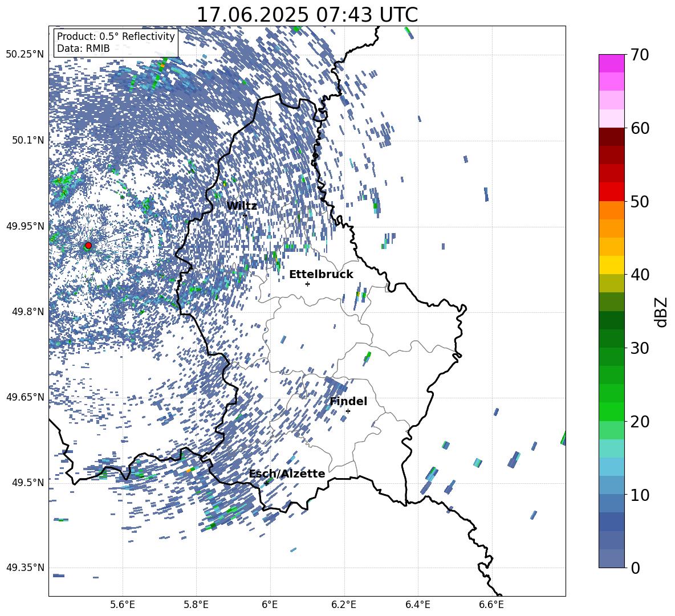
Task: Click the 60 tick on the colorbar
Action: tap(640, 128)
